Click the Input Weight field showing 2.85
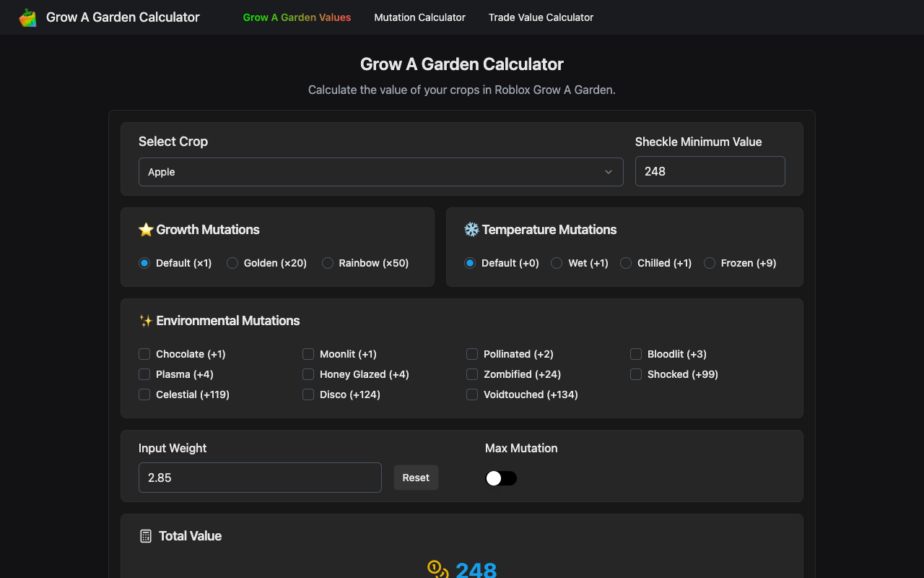924x578 pixels. pos(260,478)
